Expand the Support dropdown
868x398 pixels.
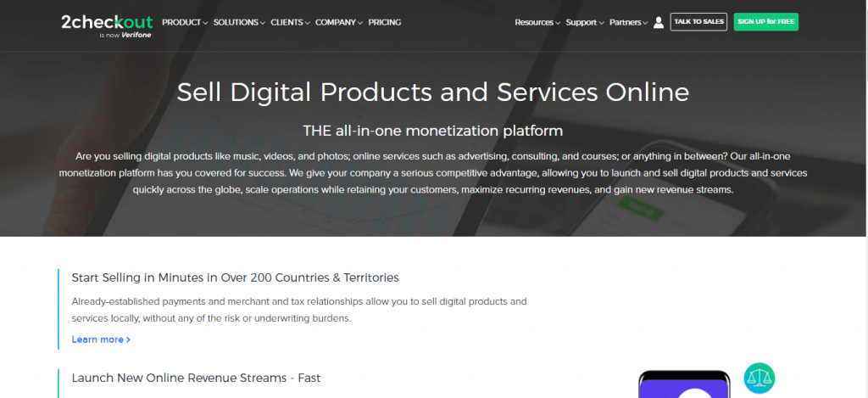point(585,23)
